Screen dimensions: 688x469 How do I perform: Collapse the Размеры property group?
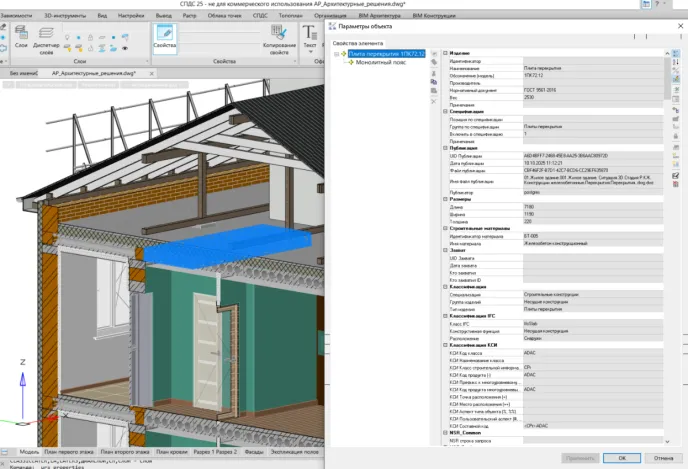445,199
